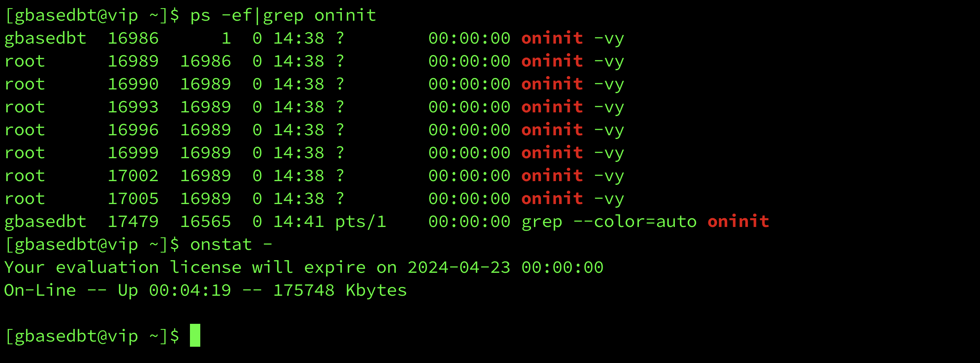Click PID 17479 in the last process row
Image resolution: width=980 pixels, height=363 pixels.
click(133, 221)
